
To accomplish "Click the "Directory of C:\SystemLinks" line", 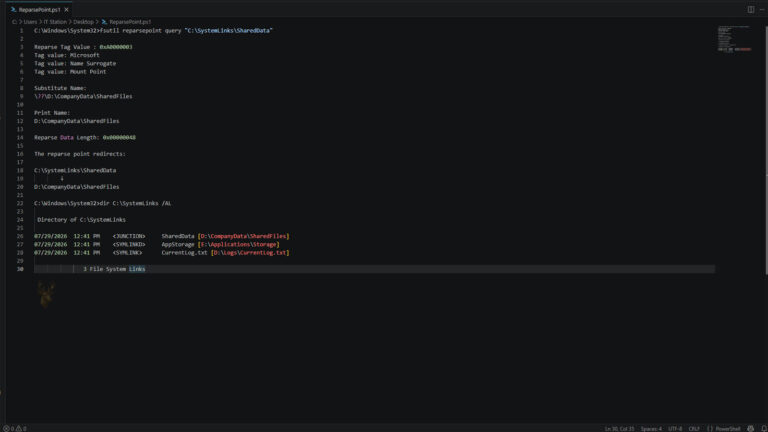I will [81, 220].
